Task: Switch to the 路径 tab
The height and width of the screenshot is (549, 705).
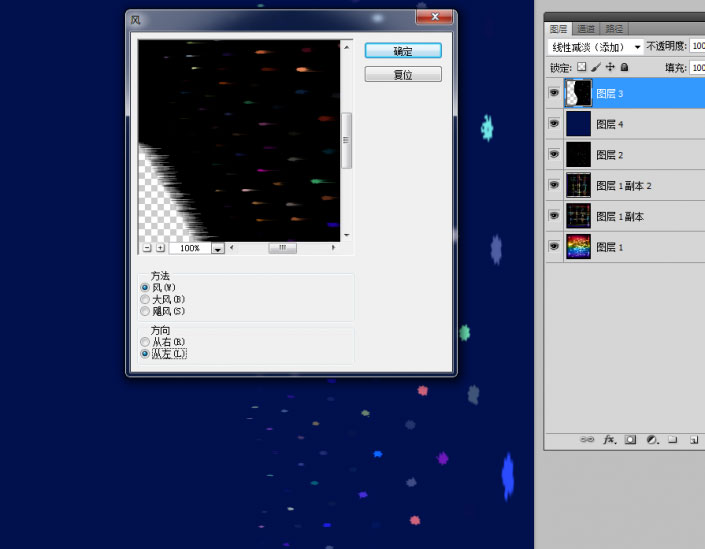Action: [614, 29]
